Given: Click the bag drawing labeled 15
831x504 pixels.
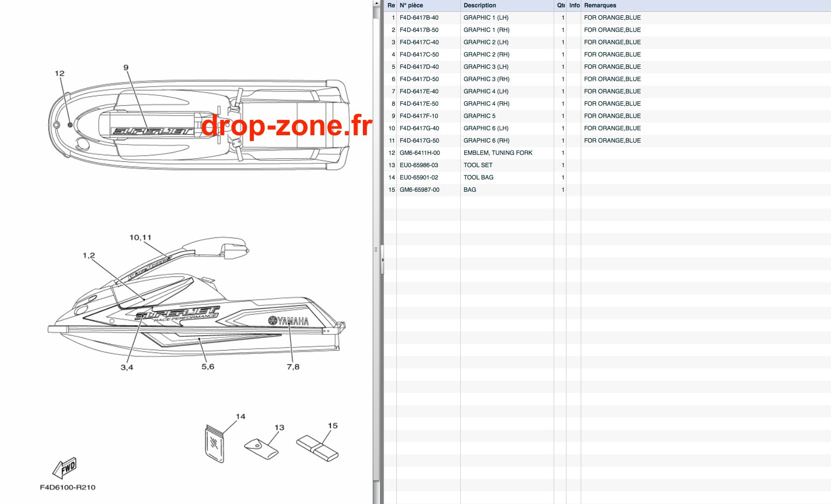Looking at the screenshot, I should (318, 448).
